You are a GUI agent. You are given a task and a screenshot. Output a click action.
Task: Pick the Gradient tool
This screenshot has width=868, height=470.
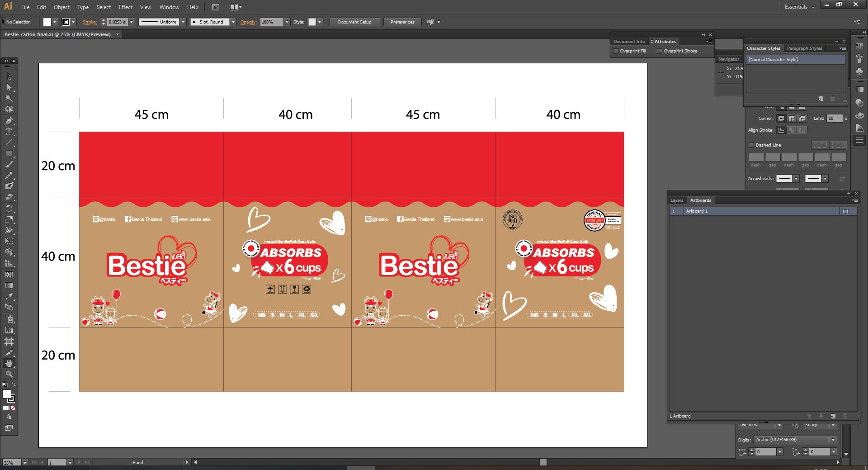point(9,285)
